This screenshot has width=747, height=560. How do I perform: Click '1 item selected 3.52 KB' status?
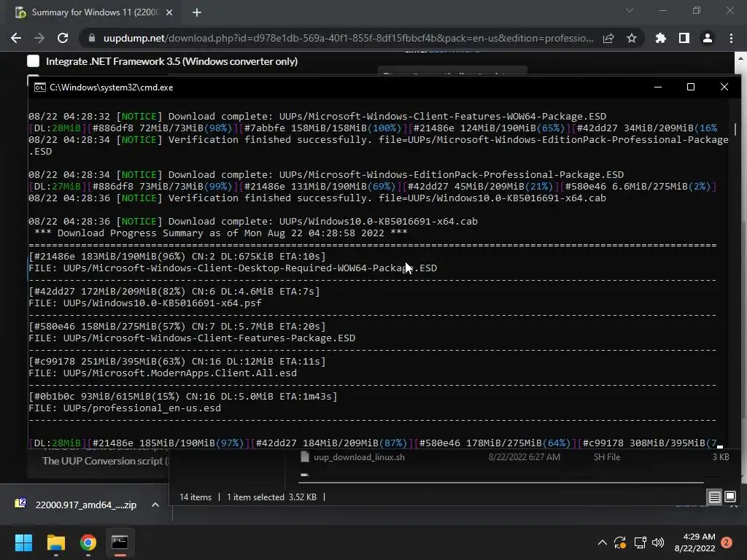coord(271,497)
